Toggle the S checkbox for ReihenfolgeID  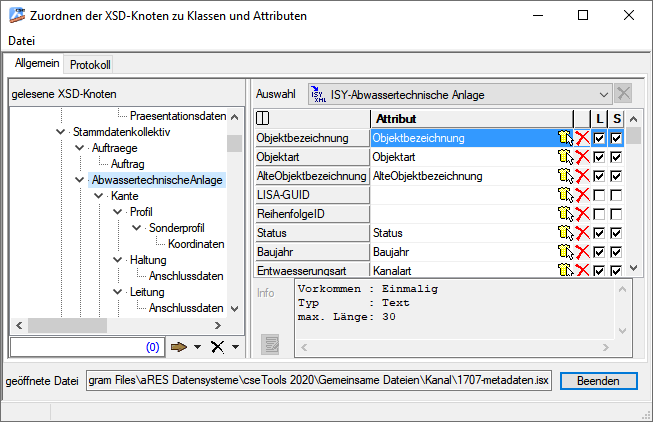pyautogui.click(x=617, y=214)
